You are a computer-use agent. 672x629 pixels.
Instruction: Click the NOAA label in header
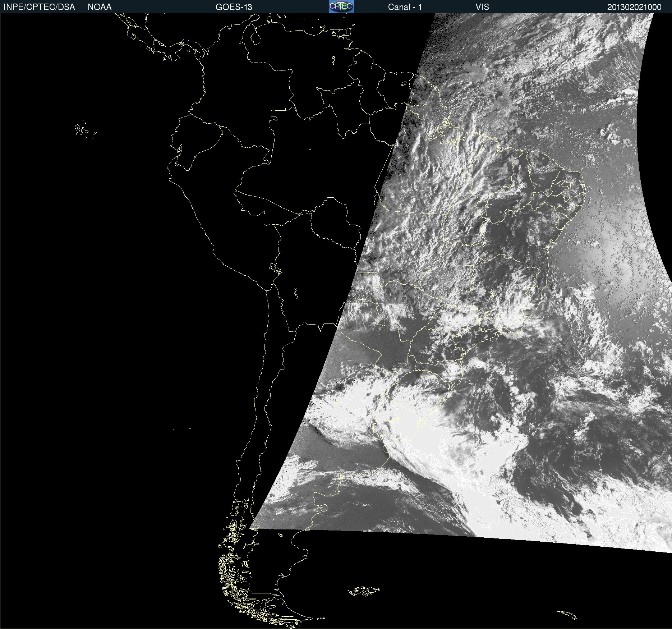(100, 7)
